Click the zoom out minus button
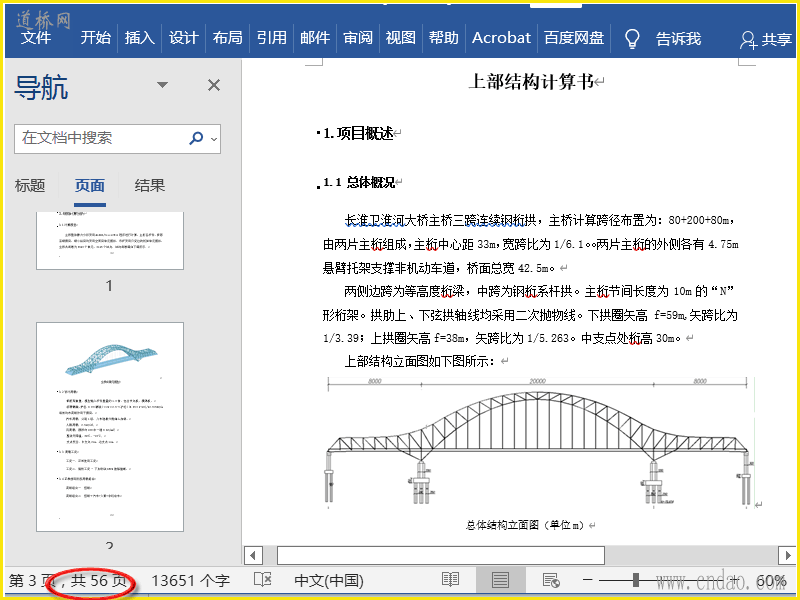This screenshot has height=600, width=800. pos(588,580)
